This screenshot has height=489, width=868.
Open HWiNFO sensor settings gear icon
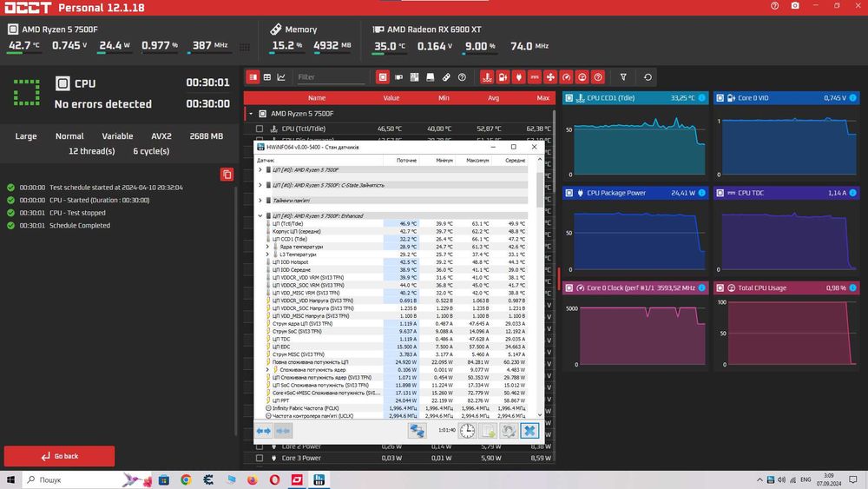tap(509, 431)
